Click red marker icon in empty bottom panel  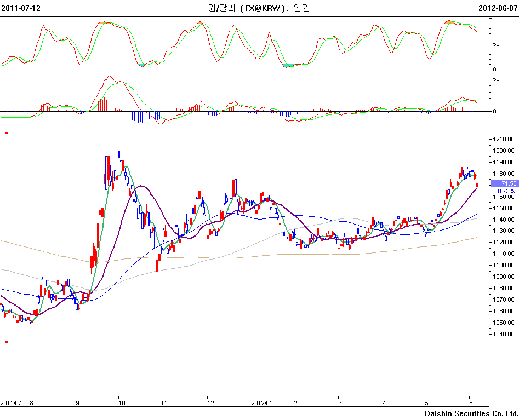pos(7,342)
